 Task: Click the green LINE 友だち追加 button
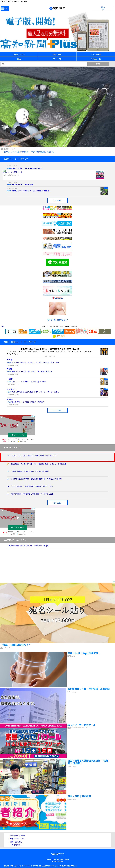57,262
